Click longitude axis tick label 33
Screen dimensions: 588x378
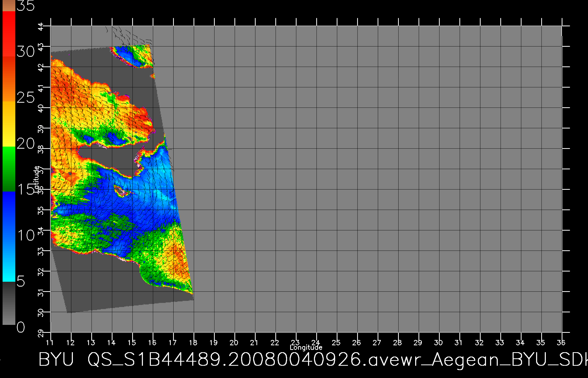(500, 342)
